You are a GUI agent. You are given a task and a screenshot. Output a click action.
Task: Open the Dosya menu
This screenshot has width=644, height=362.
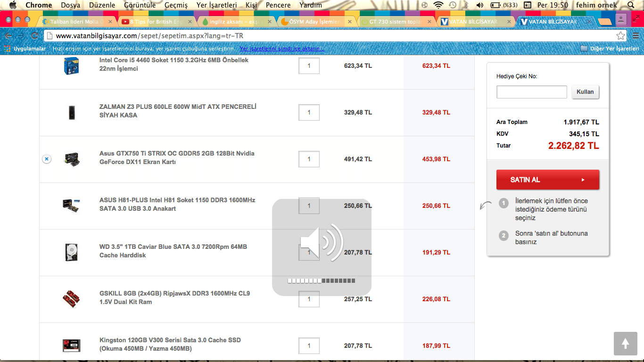click(x=71, y=5)
